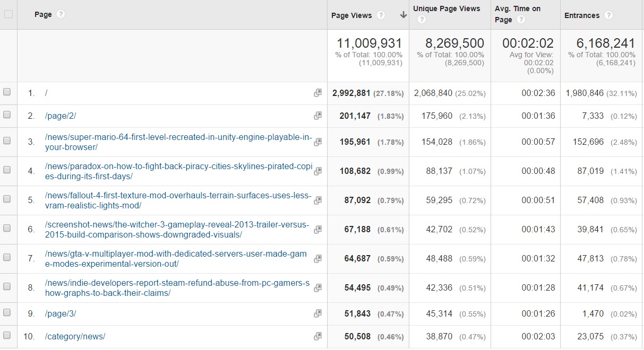Screen dimensions: 644x350
Task: Click help icon next to Page header
Action: click(x=61, y=14)
